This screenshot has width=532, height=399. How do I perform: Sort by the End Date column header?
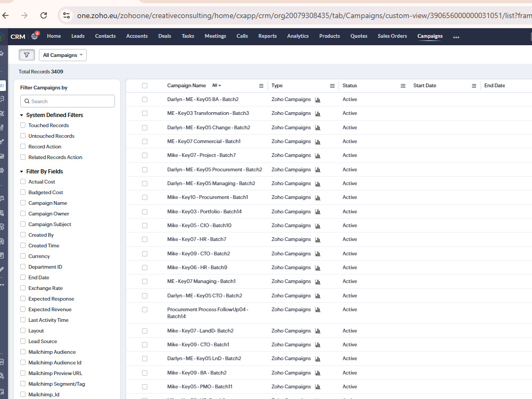pyautogui.click(x=494, y=86)
